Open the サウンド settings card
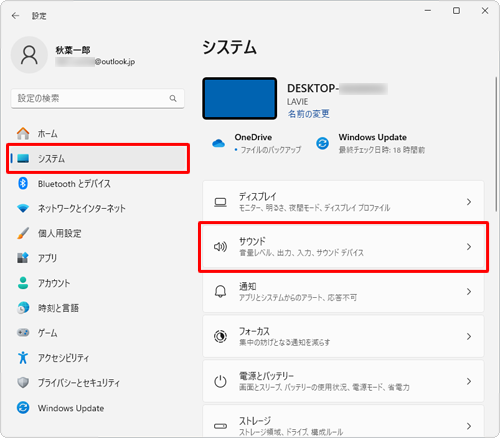 coord(343,247)
